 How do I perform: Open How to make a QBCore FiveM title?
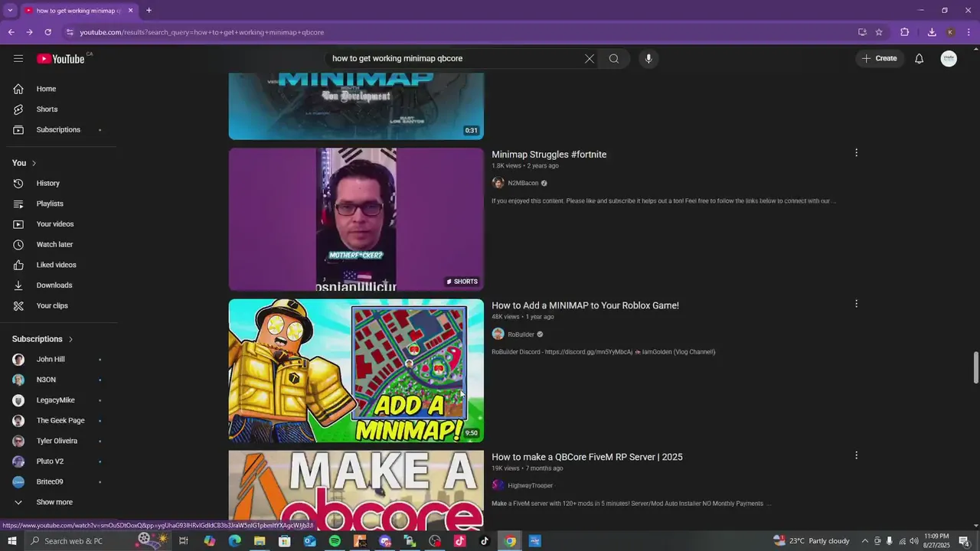(586, 457)
